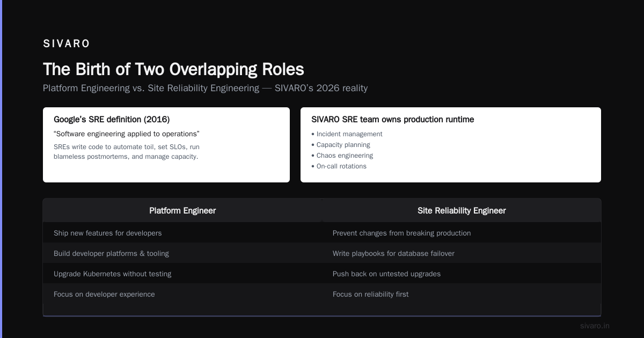The height and width of the screenshot is (338, 644).
Task: Select the "Capacity planning" bullet
Action: tap(341, 145)
